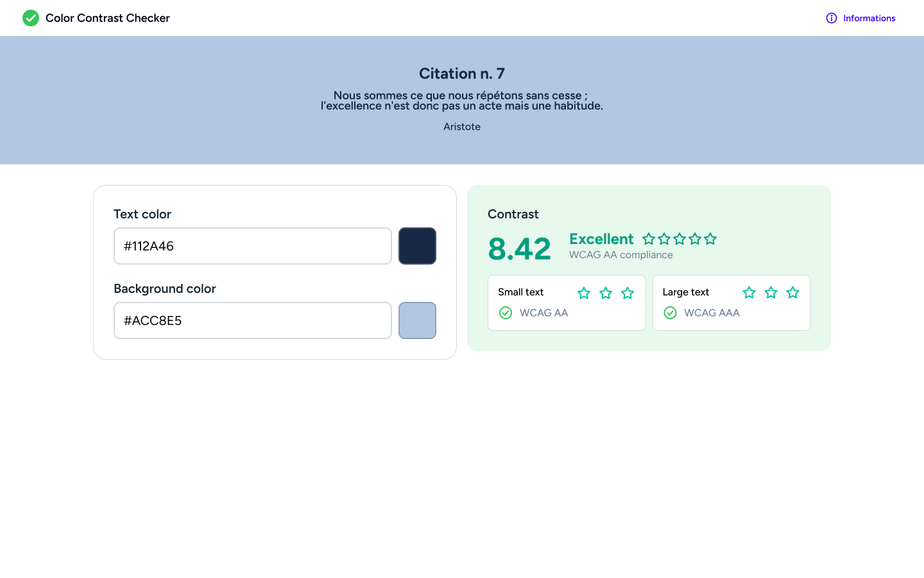This screenshot has width=924, height=578.
Task: Focus the Text color hex input field
Action: tap(253, 246)
